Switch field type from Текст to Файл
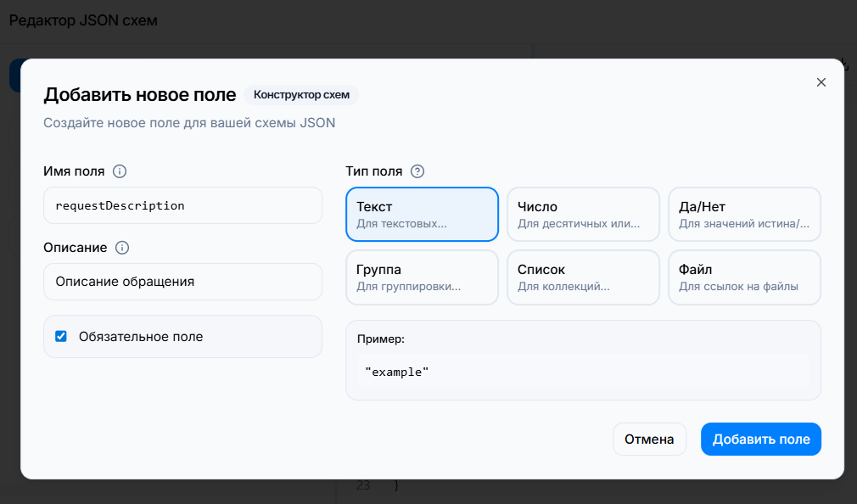 point(744,277)
